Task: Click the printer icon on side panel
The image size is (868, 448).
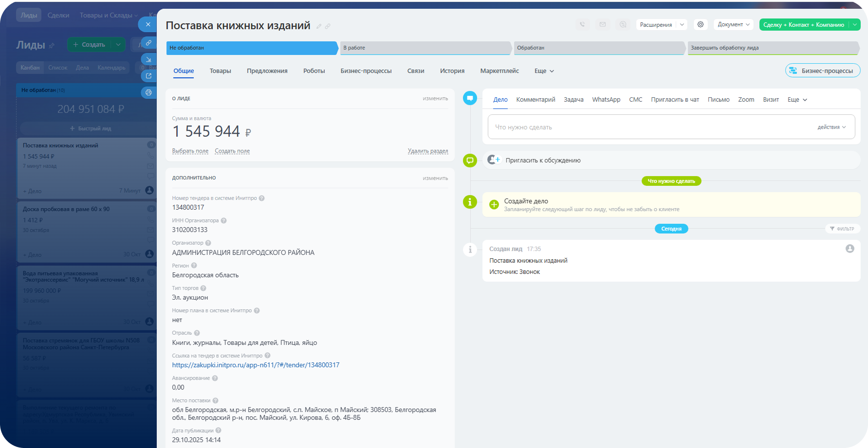Action: click(148, 92)
